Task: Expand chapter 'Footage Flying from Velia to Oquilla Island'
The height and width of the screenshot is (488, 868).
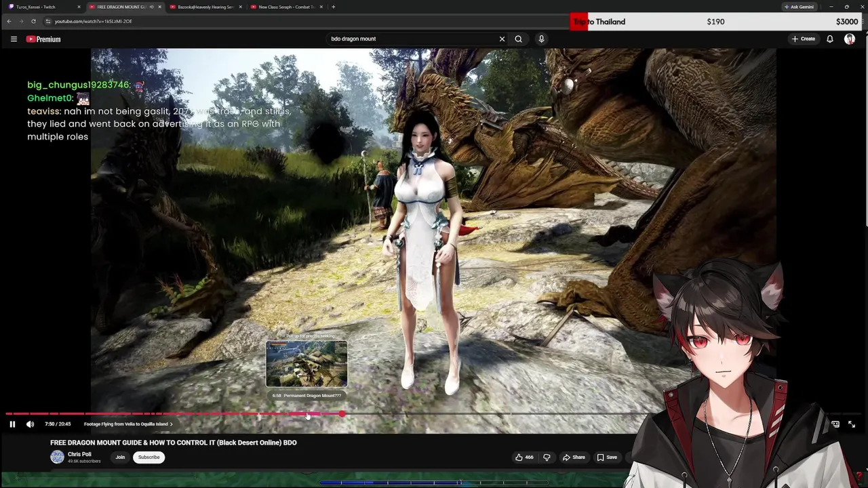Action: pyautogui.click(x=128, y=424)
